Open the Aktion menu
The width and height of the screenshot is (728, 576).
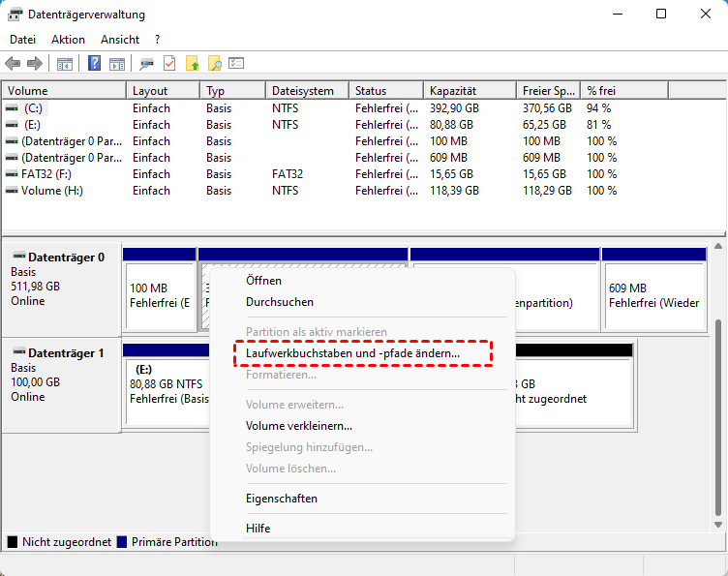coord(68,40)
